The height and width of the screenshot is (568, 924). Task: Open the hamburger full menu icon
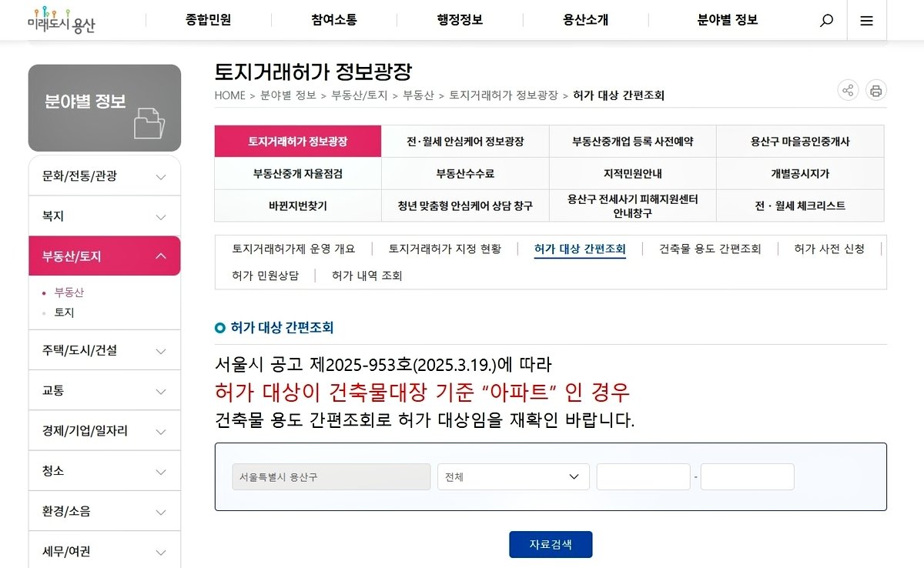866,21
